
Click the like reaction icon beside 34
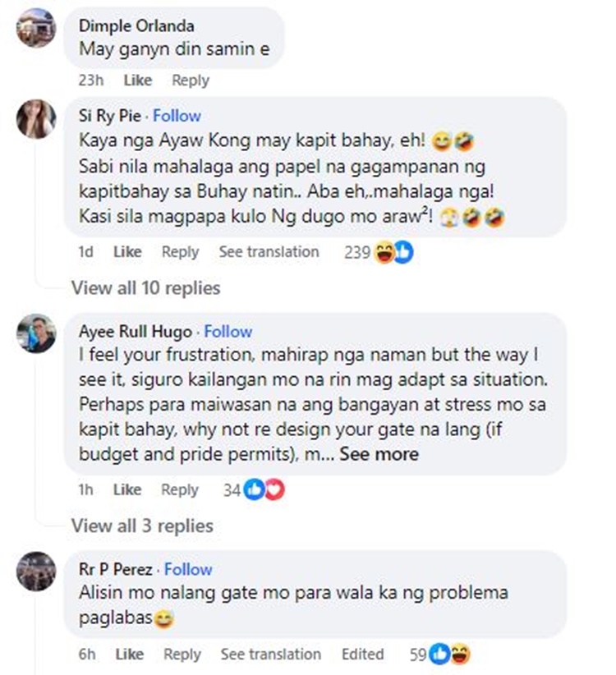tap(255, 490)
